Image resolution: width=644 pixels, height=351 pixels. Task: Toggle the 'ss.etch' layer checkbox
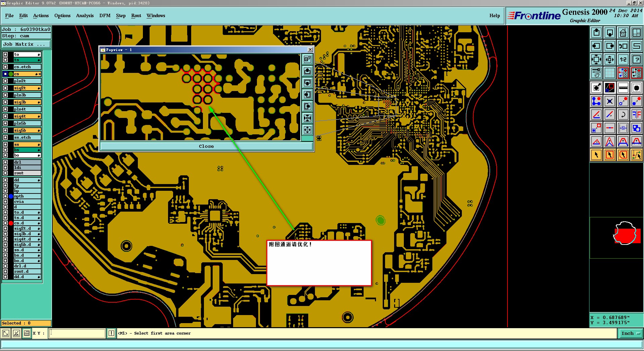click(5, 137)
